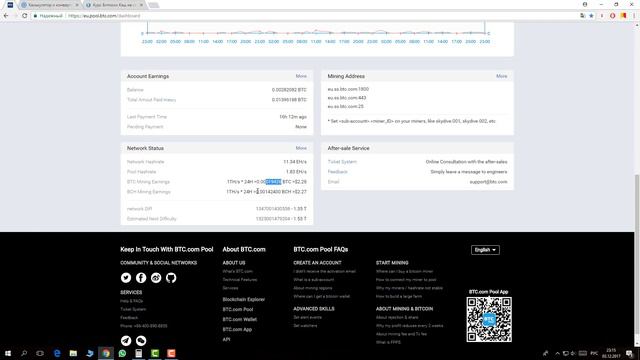Open the green Camtasia taskbar icon
The image size is (640, 360).
[155, 353]
